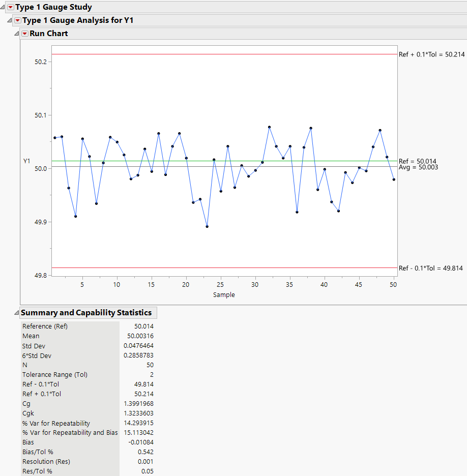Click the Sample axis title

point(224,294)
